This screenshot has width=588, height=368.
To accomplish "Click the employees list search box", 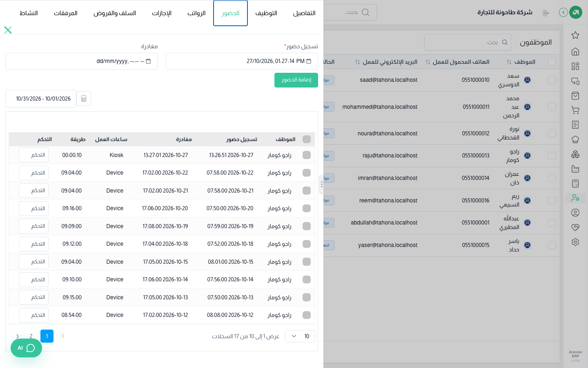I will point(468,42).
